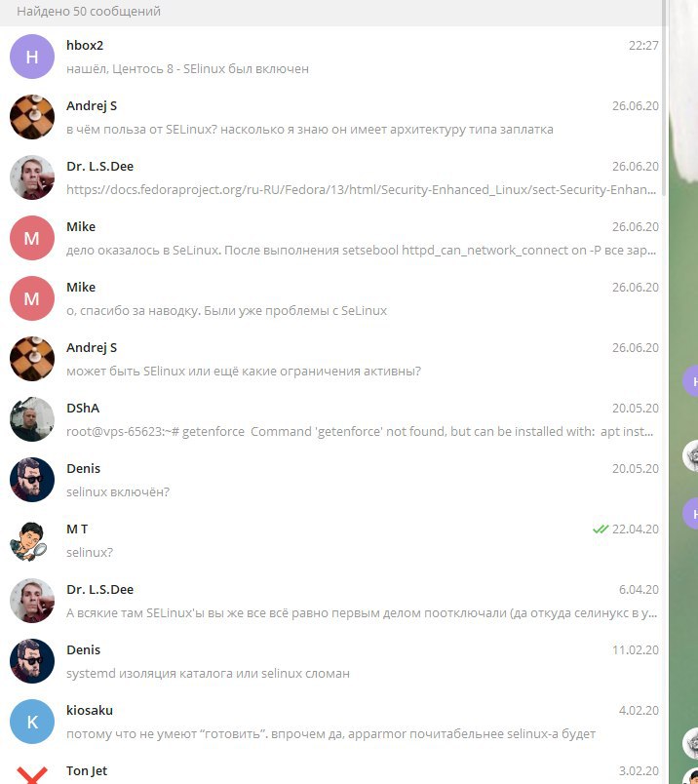Click Andrej S chessboard avatar on SELinux benefits message

32,117
